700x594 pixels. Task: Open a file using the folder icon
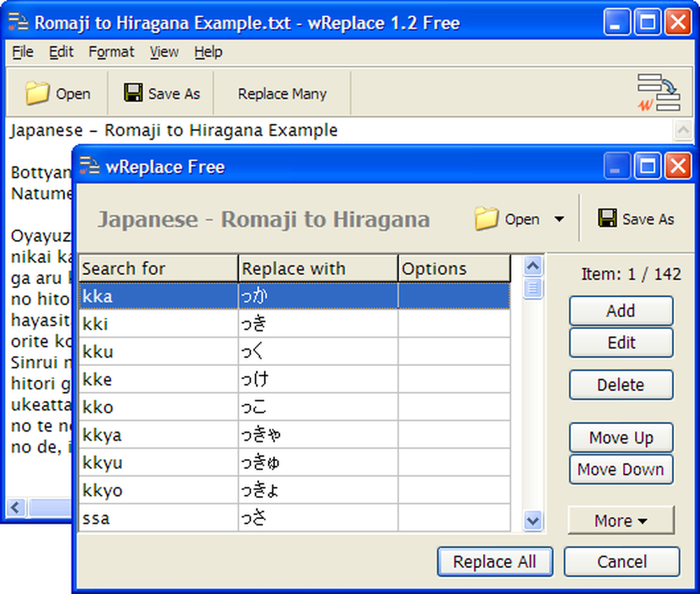[38, 92]
